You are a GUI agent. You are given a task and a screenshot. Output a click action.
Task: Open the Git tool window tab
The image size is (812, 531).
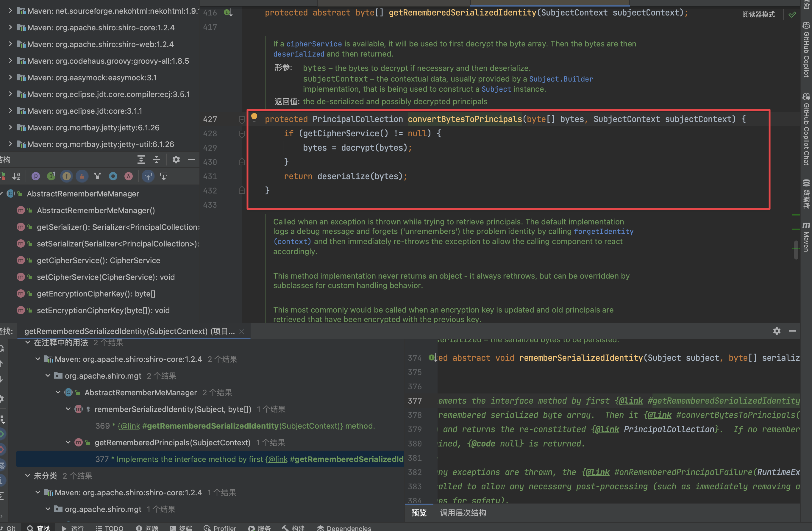tap(8, 528)
